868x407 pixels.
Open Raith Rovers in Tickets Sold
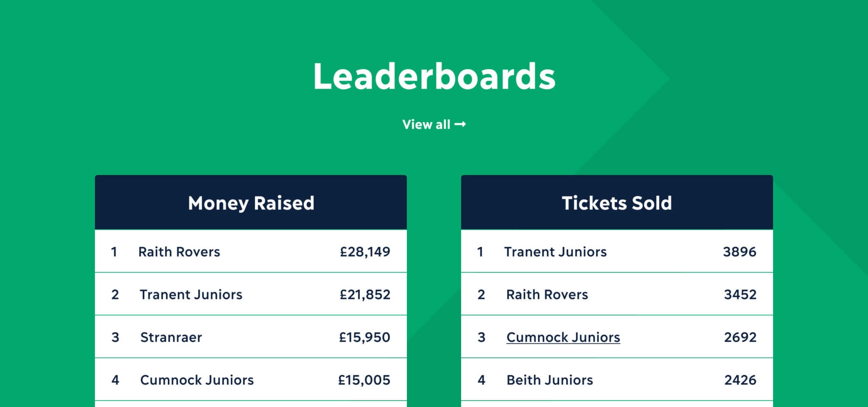click(547, 295)
